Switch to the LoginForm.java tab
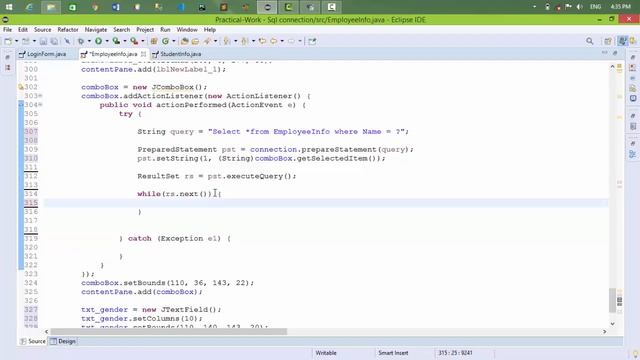This screenshot has width=640, height=360. click(47, 54)
